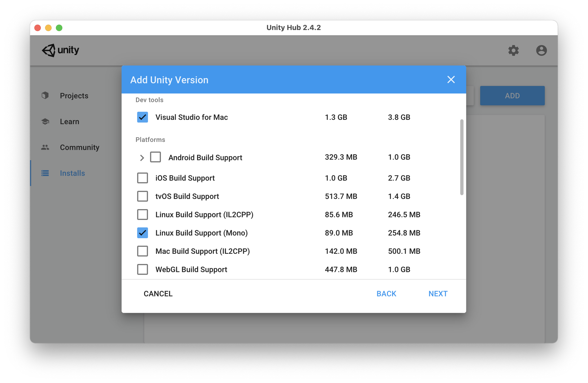This screenshot has width=588, height=383.
Task: Click CANCEL in the dialog
Action: tap(158, 294)
